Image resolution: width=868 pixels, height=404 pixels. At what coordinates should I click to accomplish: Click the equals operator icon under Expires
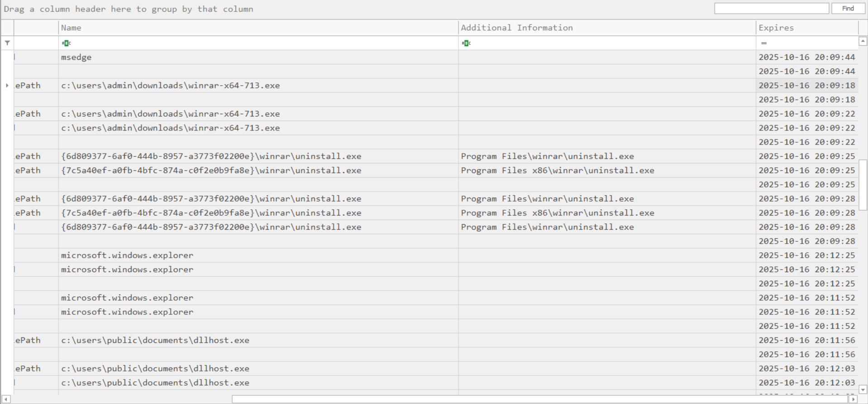tap(764, 43)
